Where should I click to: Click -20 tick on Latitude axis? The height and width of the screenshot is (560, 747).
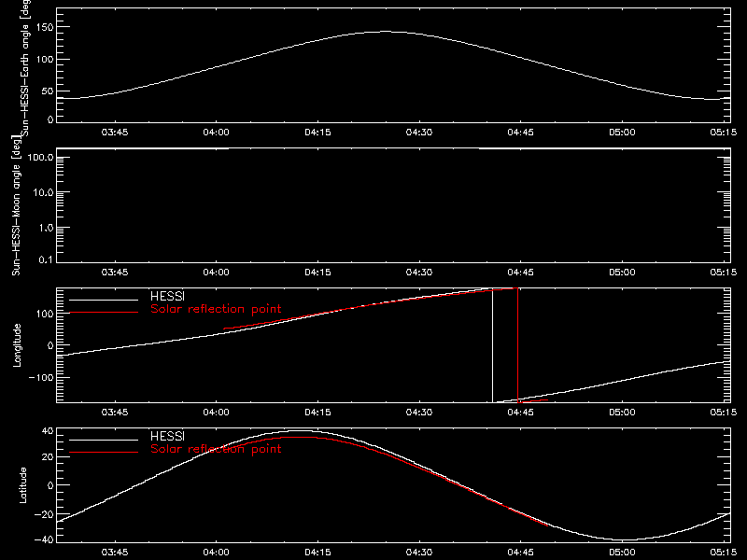pyautogui.click(x=44, y=514)
